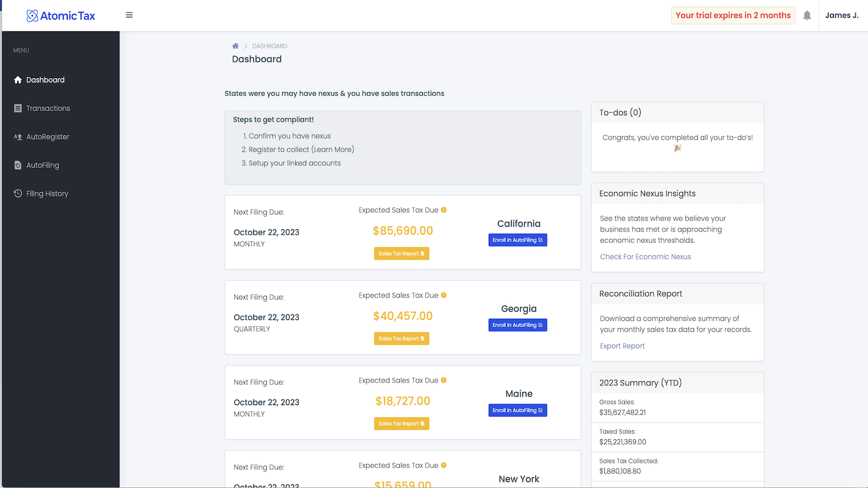Open the notifications bell

coord(807,16)
